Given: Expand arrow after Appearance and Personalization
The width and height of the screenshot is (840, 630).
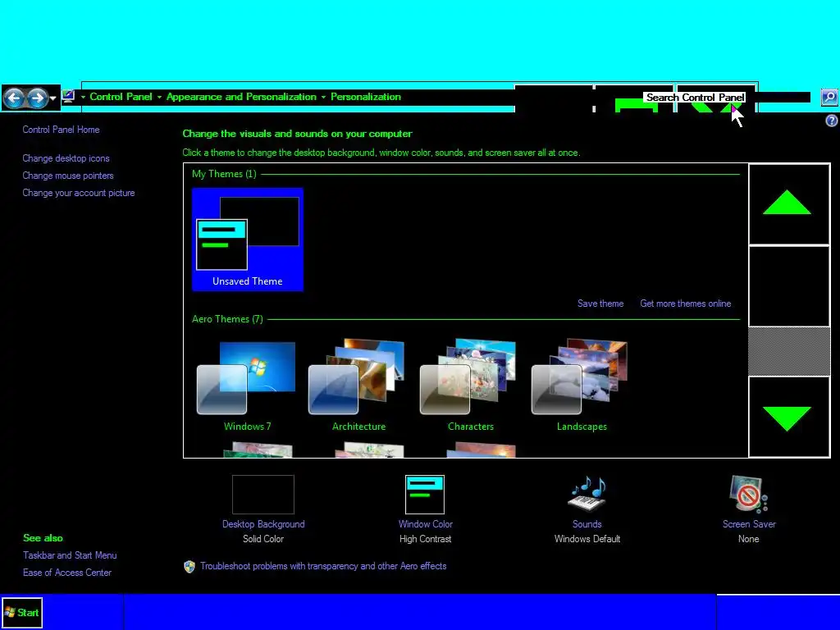Looking at the screenshot, I should click(x=323, y=97).
